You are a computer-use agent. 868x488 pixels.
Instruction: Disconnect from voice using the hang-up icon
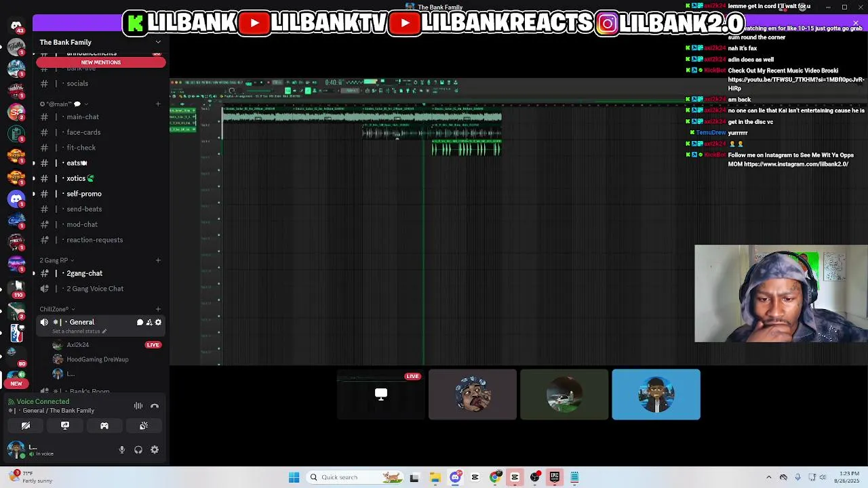(x=155, y=406)
